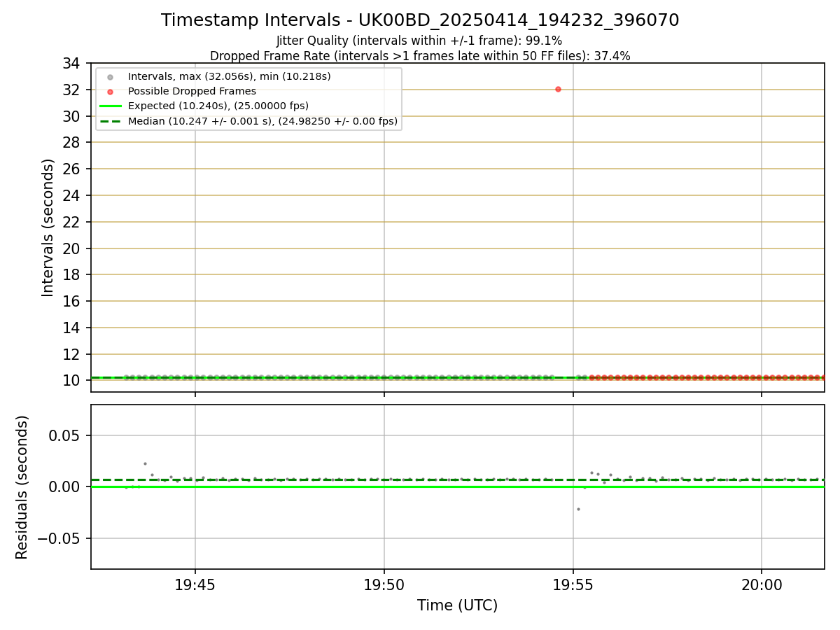Click the dashed green Median legend swatch
The width and height of the screenshot is (840, 630).
click(110, 121)
